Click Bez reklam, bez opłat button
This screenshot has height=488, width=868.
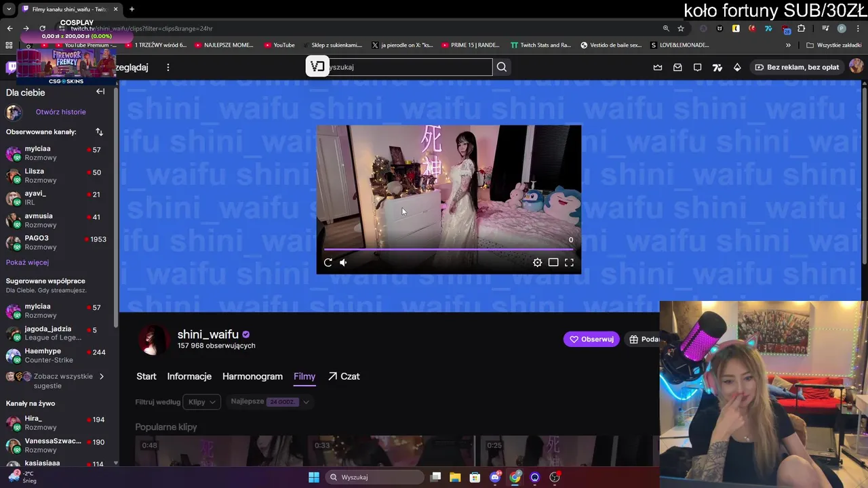(797, 67)
